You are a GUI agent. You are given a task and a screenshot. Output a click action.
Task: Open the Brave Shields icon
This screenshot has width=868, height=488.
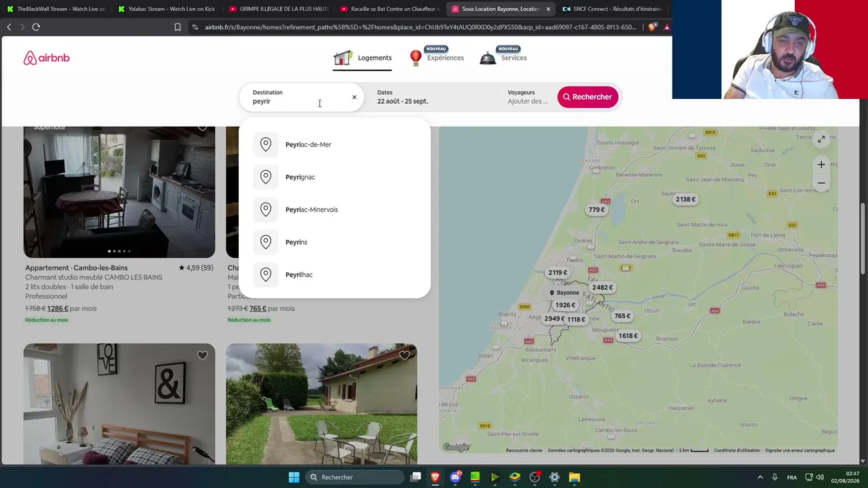coord(653,27)
